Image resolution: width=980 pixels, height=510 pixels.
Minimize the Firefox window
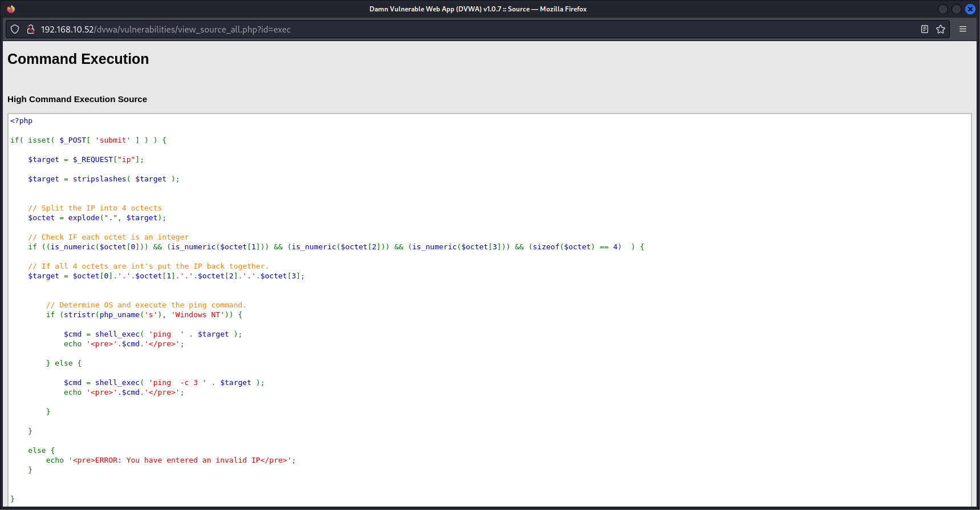pos(942,9)
